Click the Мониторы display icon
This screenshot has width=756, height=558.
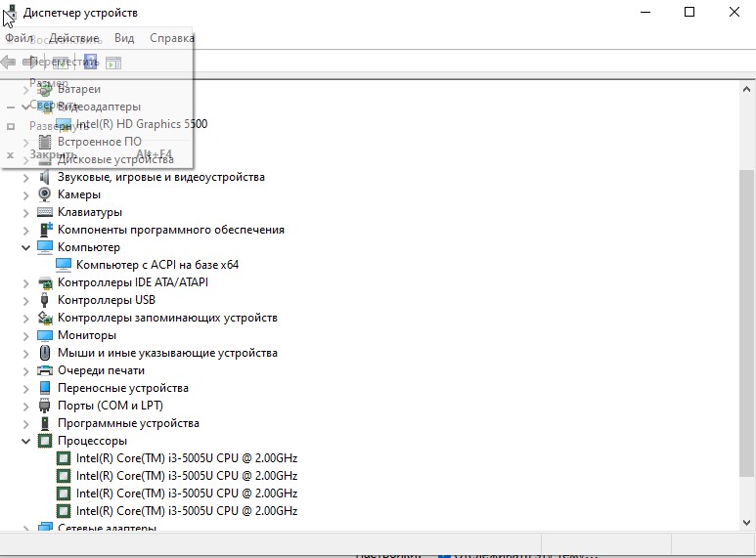45,335
